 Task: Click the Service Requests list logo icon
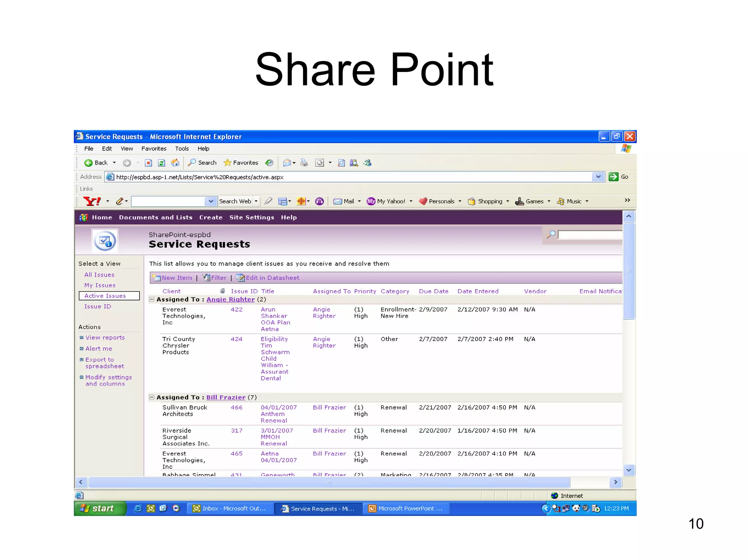(x=105, y=241)
